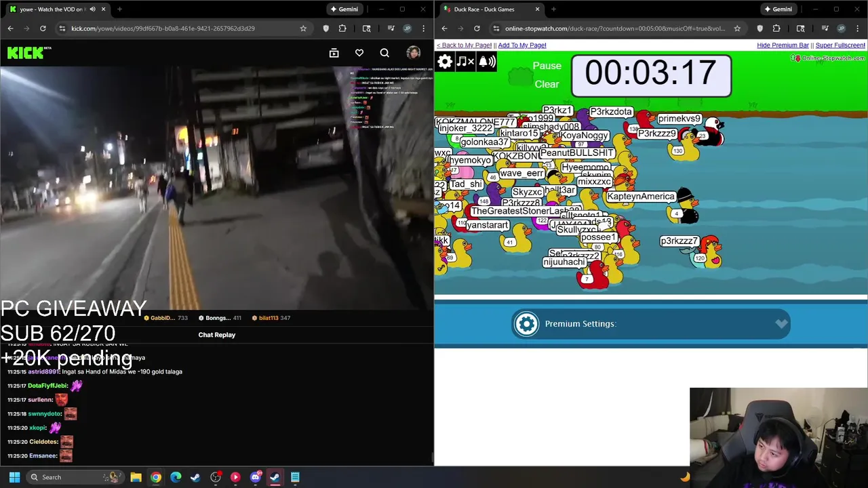Click bilat113 gifter entry 347
This screenshot has height=488, width=868.
(x=271, y=318)
